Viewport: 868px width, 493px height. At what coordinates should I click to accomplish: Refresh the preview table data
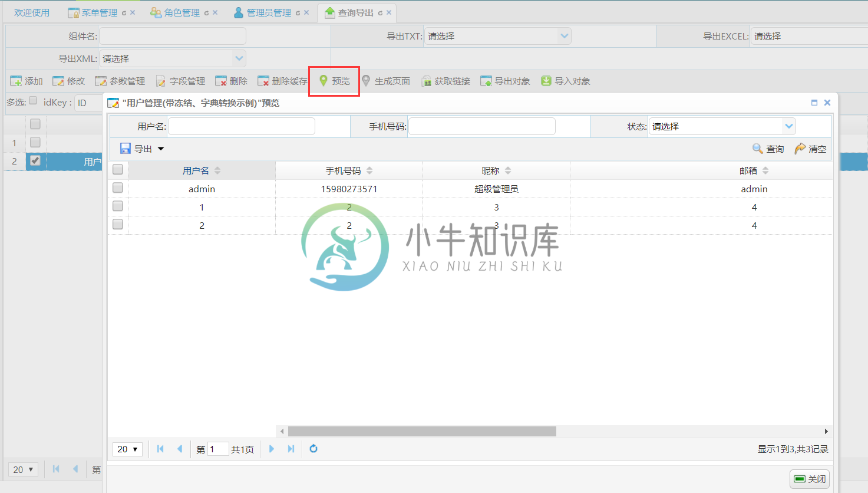point(313,449)
